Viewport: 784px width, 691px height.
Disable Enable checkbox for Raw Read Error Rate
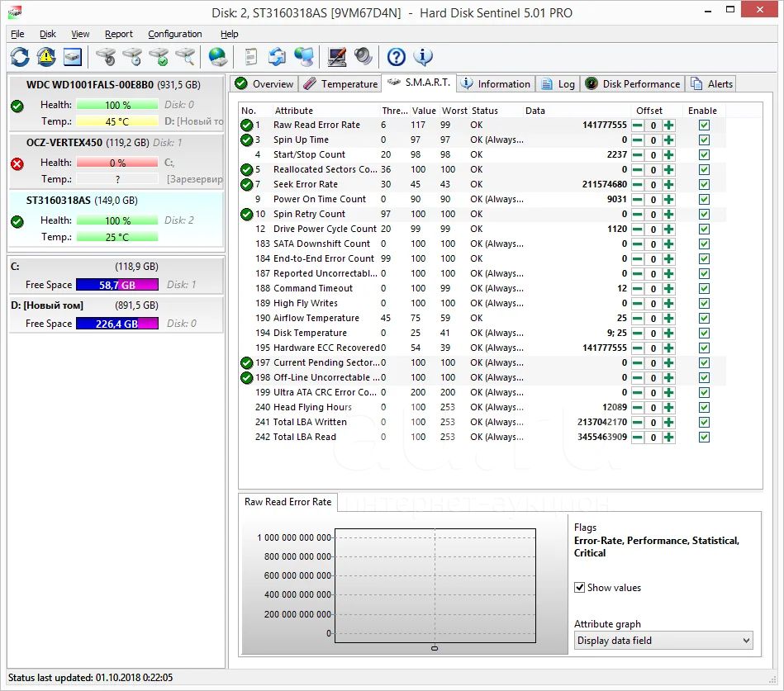tap(704, 125)
